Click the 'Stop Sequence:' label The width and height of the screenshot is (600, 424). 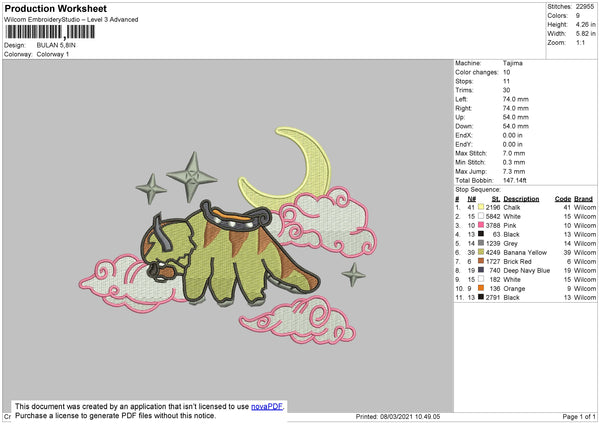tap(478, 189)
